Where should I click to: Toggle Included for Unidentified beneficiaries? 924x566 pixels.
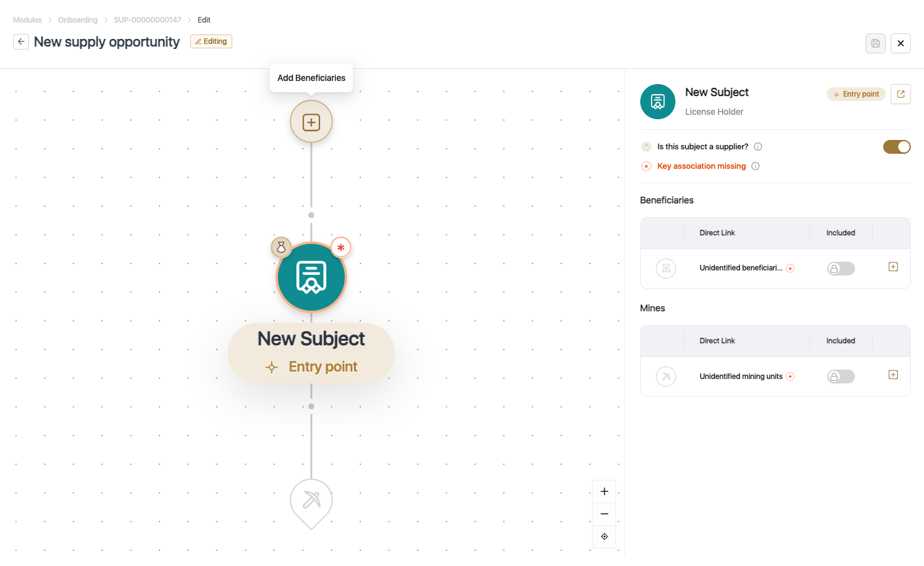coord(841,269)
